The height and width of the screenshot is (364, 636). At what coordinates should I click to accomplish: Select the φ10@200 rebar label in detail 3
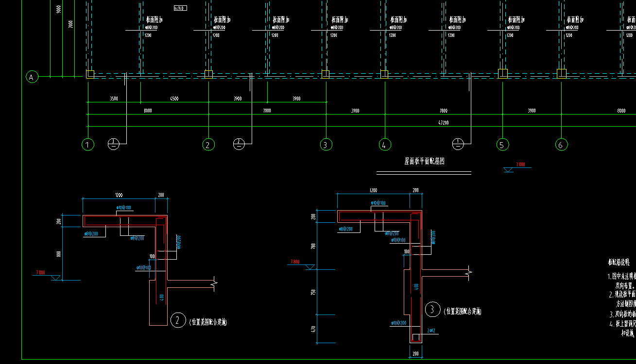[x=398, y=322]
